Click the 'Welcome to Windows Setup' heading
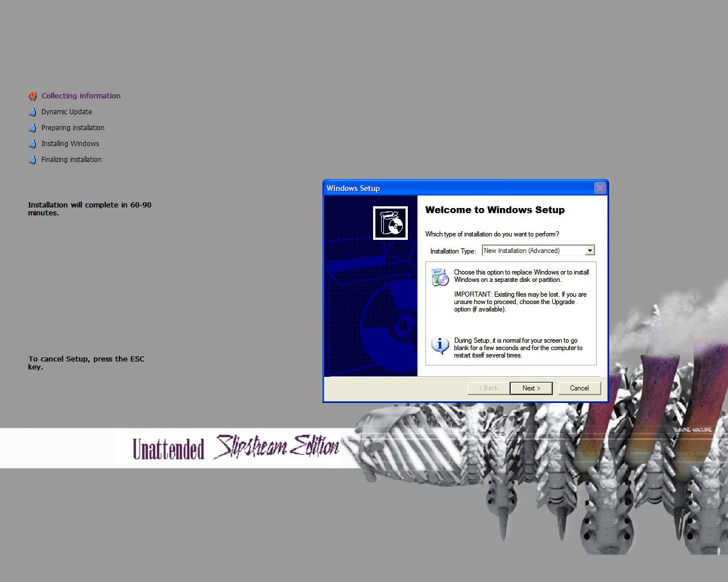The width and height of the screenshot is (728, 582). (x=495, y=210)
